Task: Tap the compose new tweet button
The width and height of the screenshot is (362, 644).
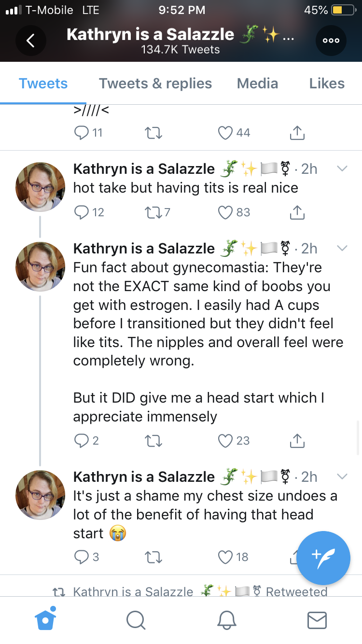Action: tap(323, 558)
